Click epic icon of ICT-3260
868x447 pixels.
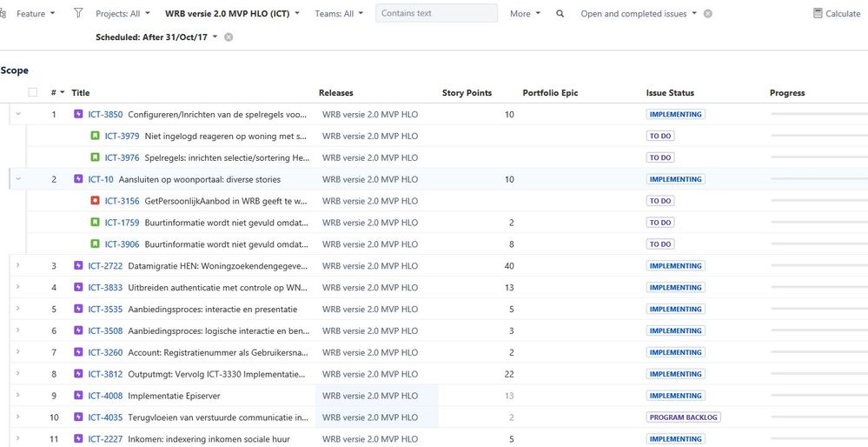78,351
